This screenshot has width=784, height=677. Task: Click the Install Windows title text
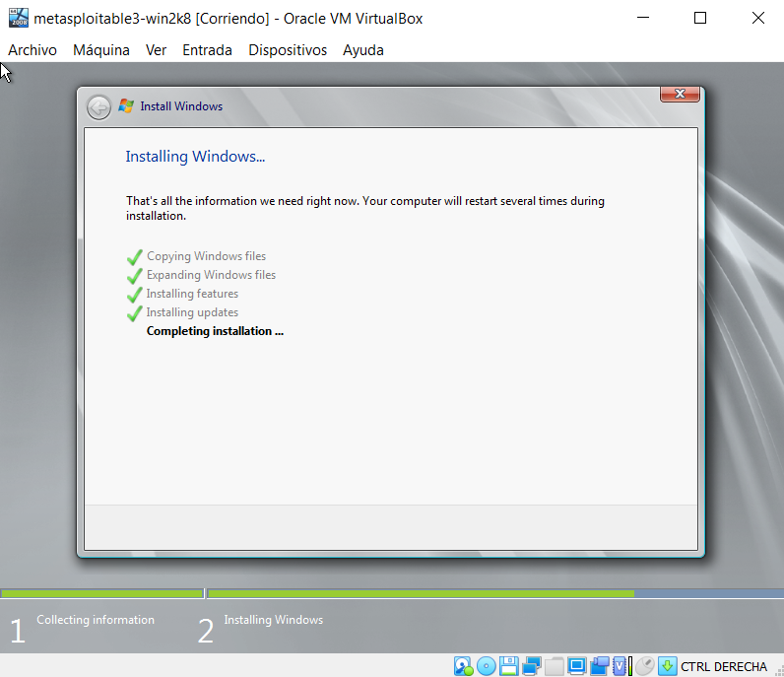(181, 106)
